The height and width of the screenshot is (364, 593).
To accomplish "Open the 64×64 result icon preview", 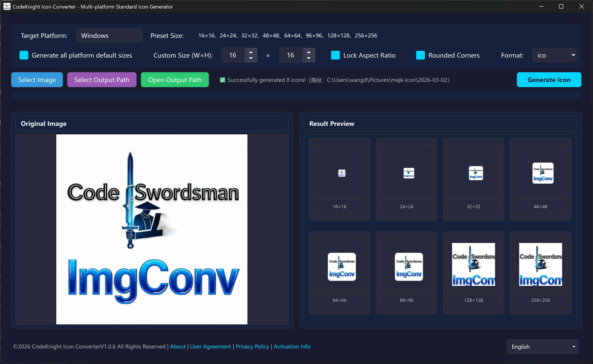I will 342,267.
